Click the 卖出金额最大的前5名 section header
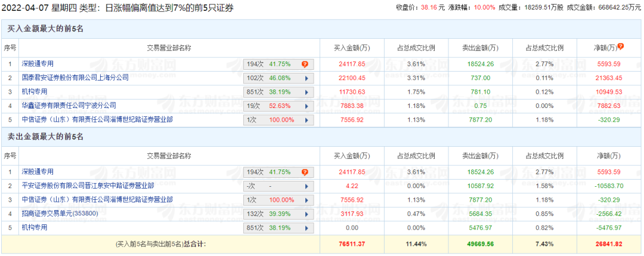This screenshot has width=644, height=256. tap(45, 137)
